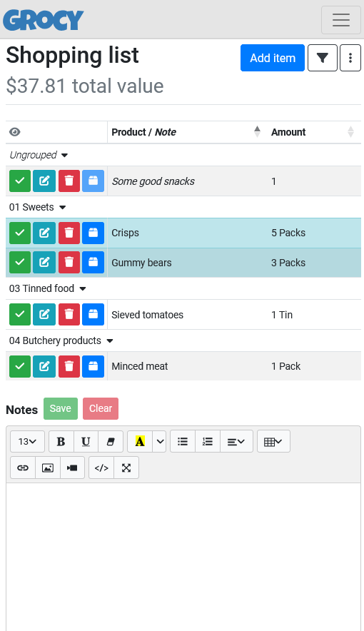Insert a link in notes editor
Image resolution: width=364 pixels, height=631 pixels.
click(23, 468)
